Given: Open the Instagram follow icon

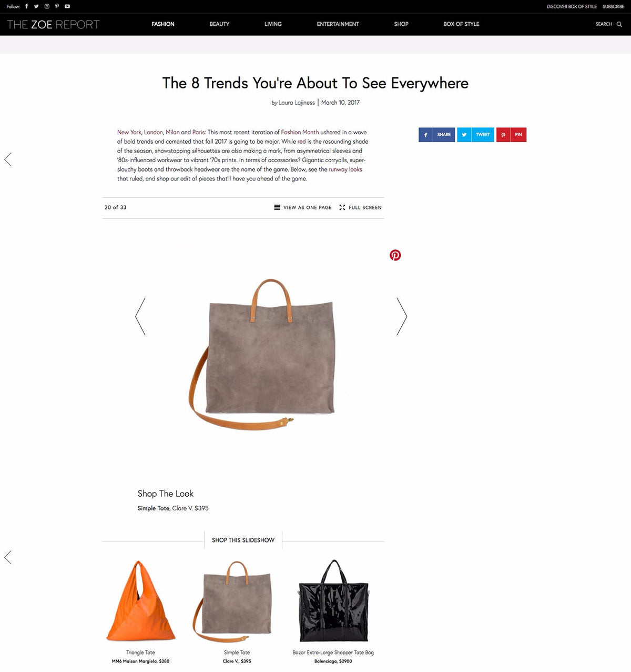Looking at the screenshot, I should [47, 6].
